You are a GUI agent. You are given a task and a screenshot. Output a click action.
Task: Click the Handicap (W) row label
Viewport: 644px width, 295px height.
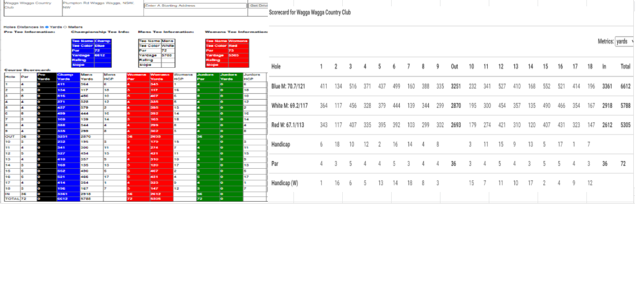tap(285, 183)
